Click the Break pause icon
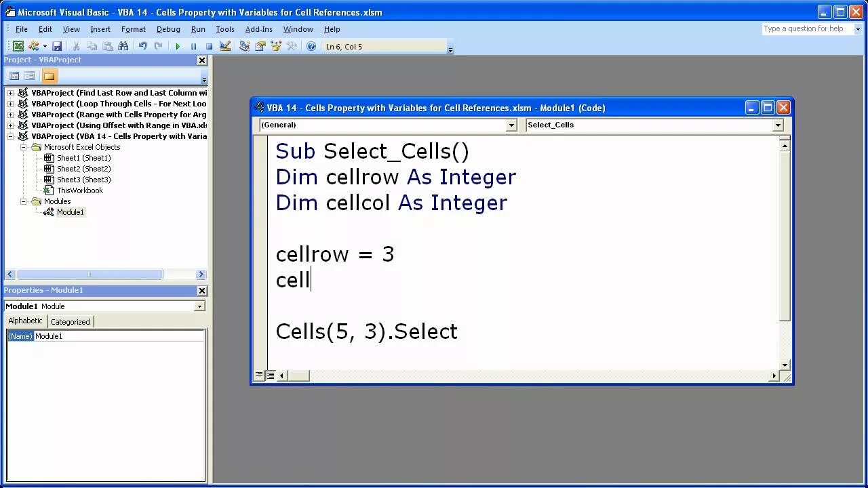 (193, 46)
